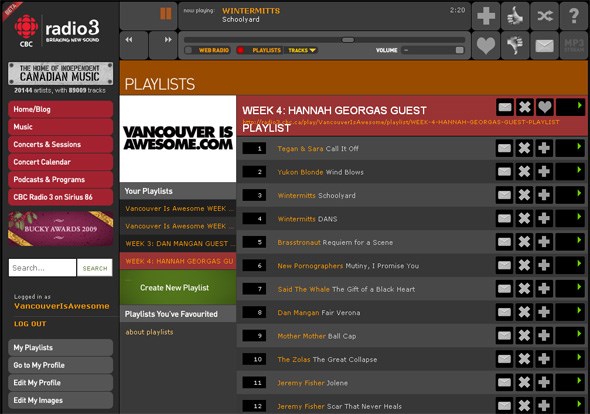Give the track a thumbs down
Viewport: 590px width, 414px height.
click(515, 45)
